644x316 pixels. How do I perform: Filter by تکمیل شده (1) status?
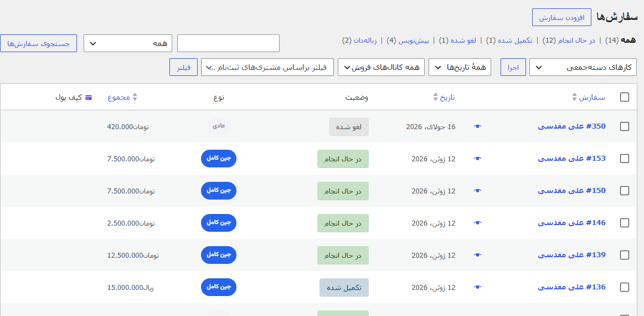pyautogui.click(x=509, y=40)
